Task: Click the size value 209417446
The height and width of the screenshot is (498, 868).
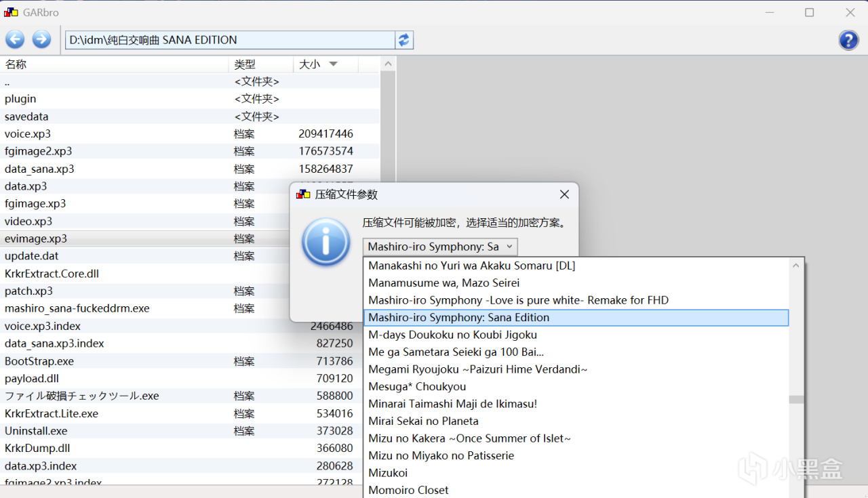Action: (325, 134)
